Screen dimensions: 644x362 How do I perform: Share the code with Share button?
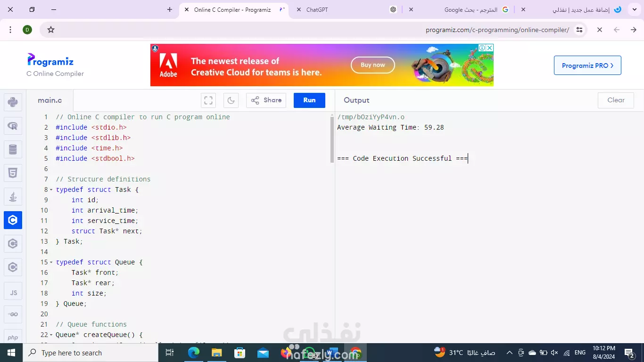click(x=266, y=100)
